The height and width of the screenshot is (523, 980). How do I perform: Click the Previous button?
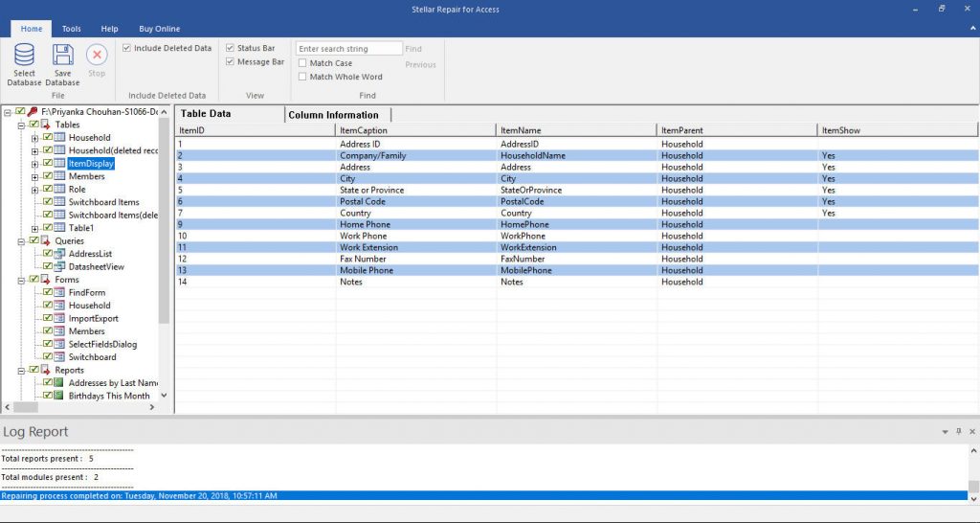pos(420,64)
